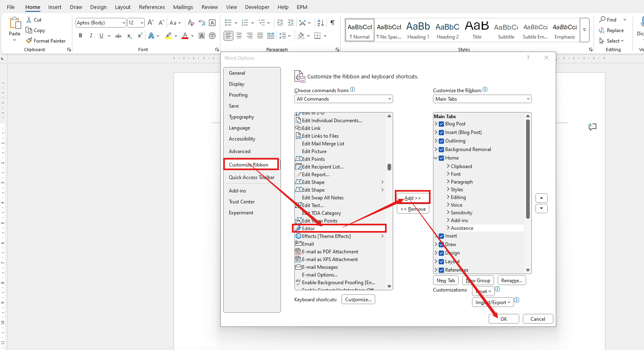Viewport: 644px width, 350px height.
Task: Toggle the References tab checkbox
Action: point(441,270)
